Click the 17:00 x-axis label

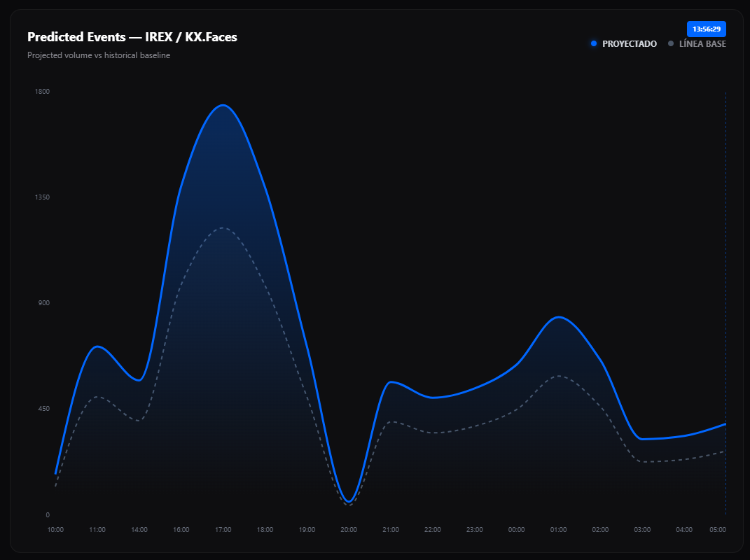coord(223,529)
